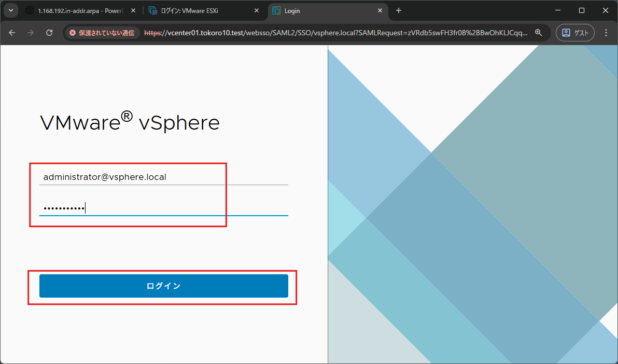The image size is (618, 364).
Task: Click the globe favicon on the first tab
Action: [x=29, y=11]
